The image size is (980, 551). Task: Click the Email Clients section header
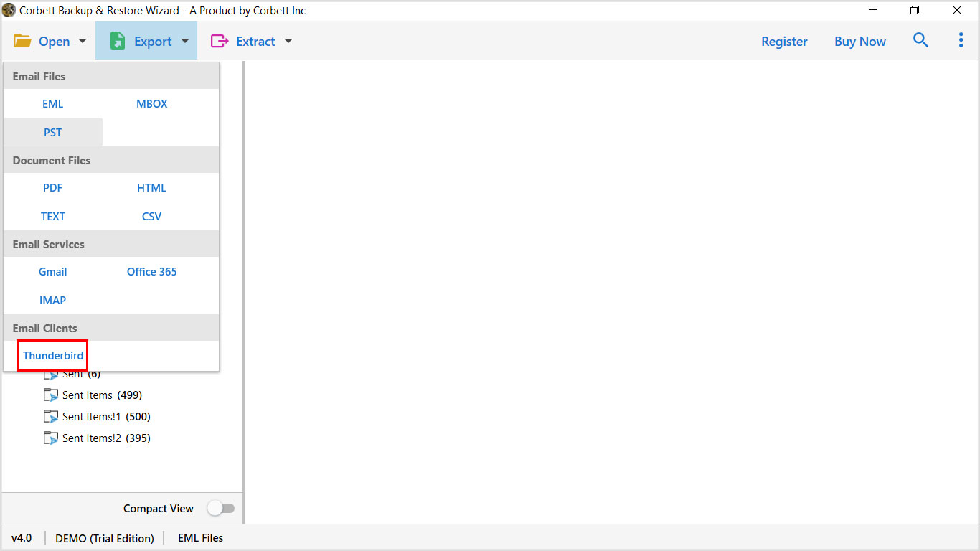tap(111, 328)
